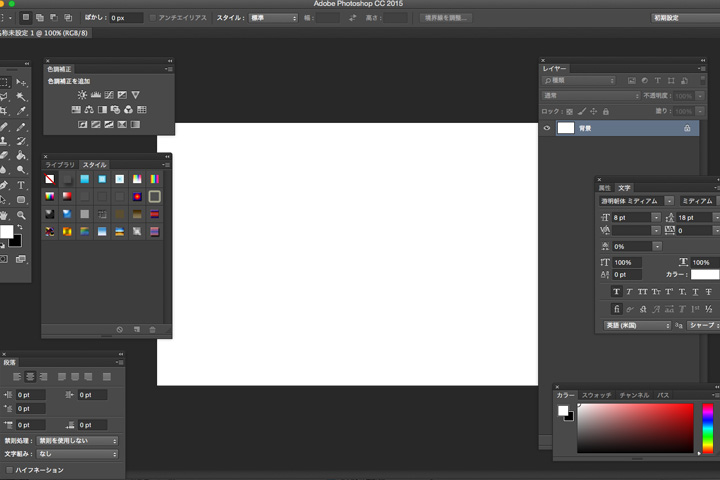Select the Brush tool in toolbar
The width and height of the screenshot is (720, 480).
pyautogui.click(x=21, y=126)
